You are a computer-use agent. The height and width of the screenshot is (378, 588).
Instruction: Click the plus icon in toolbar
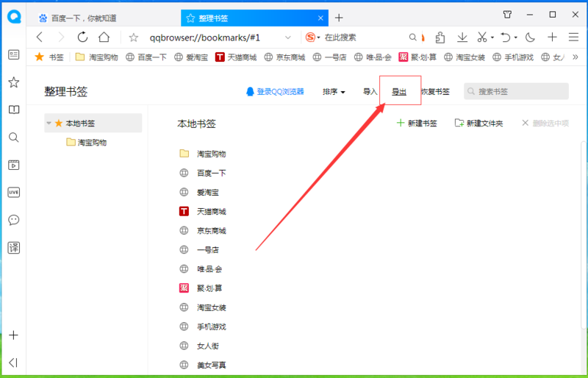coord(552,38)
